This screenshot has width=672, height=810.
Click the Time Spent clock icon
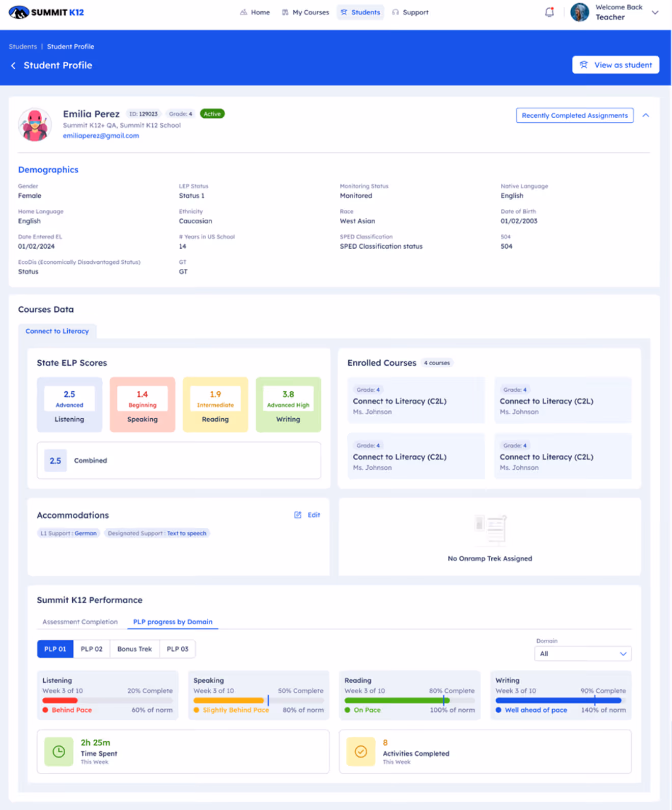coord(59,751)
